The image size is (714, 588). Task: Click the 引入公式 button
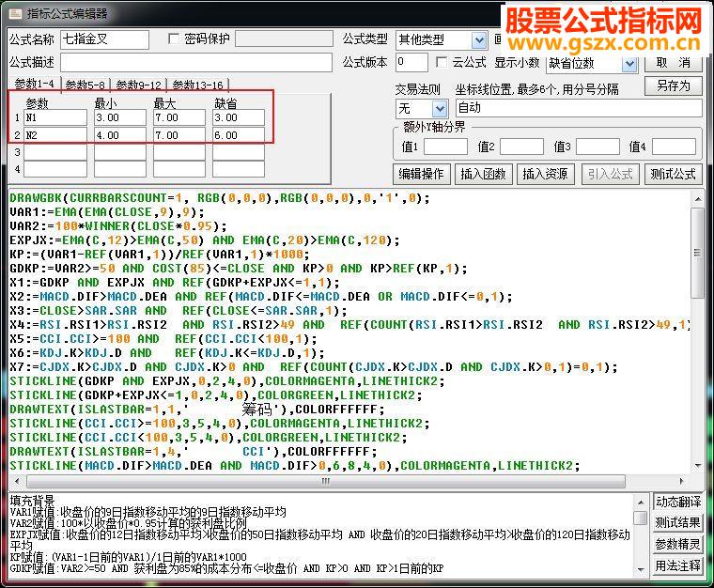point(610,174)
